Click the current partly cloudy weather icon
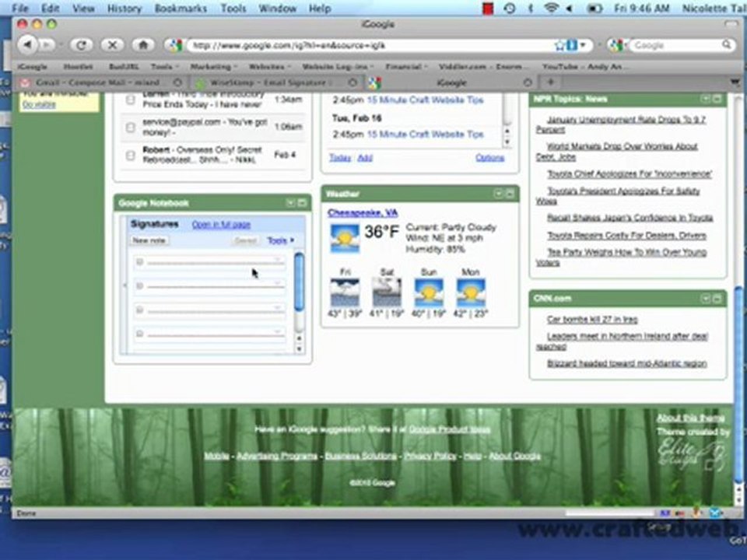The image size is (747, 560). 345,238
